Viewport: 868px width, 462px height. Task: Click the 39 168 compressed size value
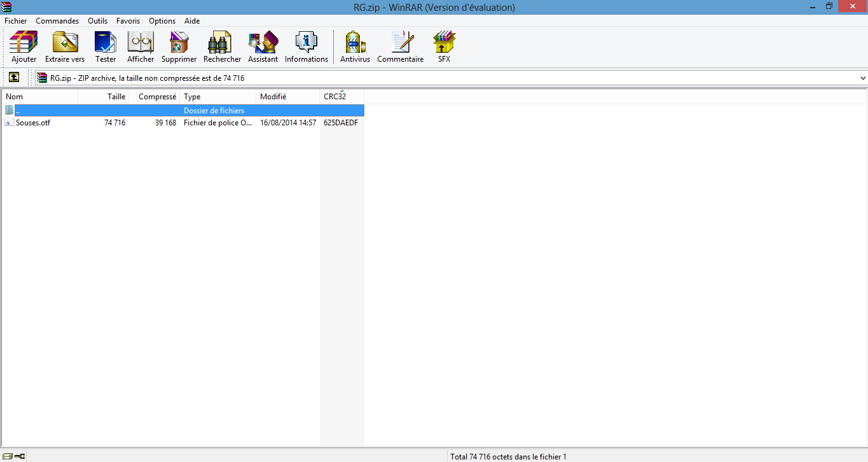(165, 123)
